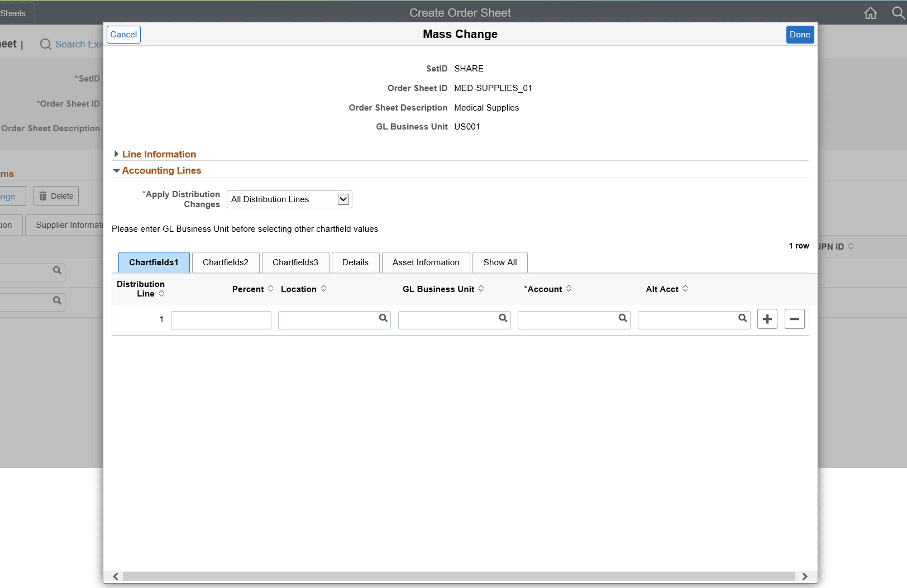Click the '1 row' count text
The width and height of the screenshot is (907, 588).
point(799,246)
